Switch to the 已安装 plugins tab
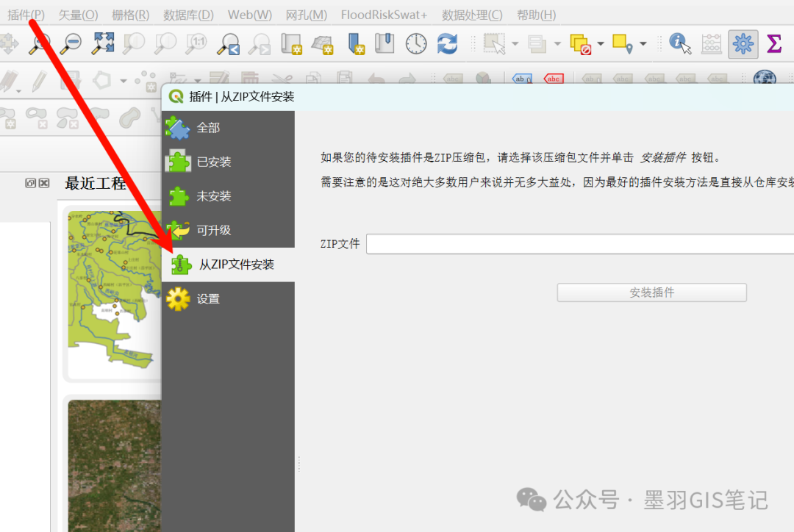The width and height of the screenshot is (794, 532). 213,162
